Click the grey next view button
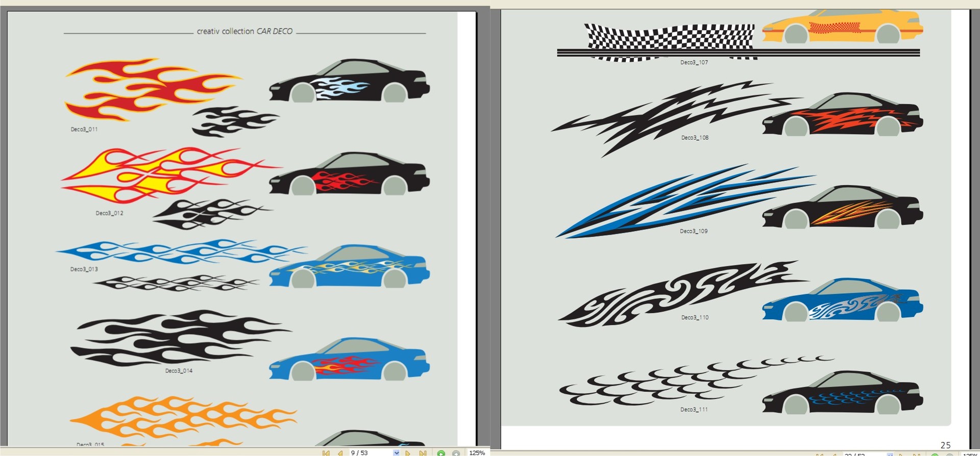 pos(456,453)
